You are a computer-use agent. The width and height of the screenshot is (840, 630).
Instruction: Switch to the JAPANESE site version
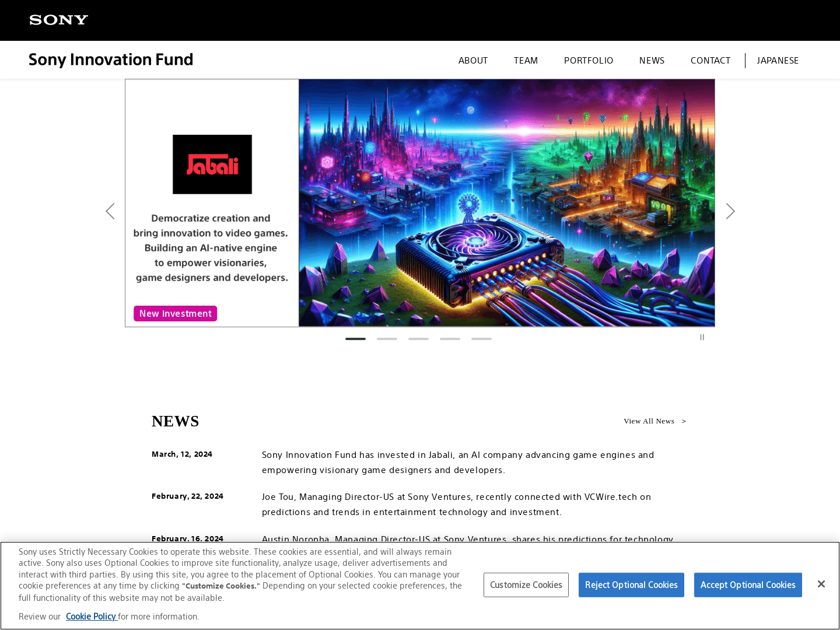pyautogui.click(x=778, y=60)
